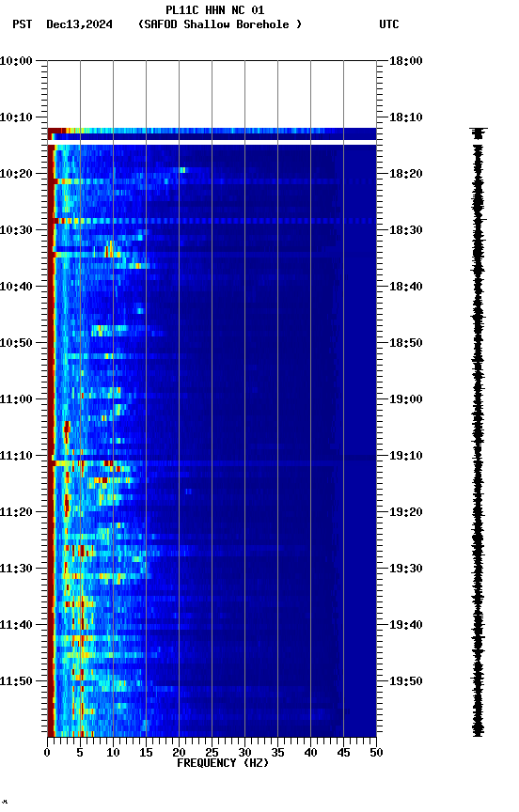Click the 0 Hz frequency tick label
The height and width of the screenshot is (812, 519).
coord(47,753)
